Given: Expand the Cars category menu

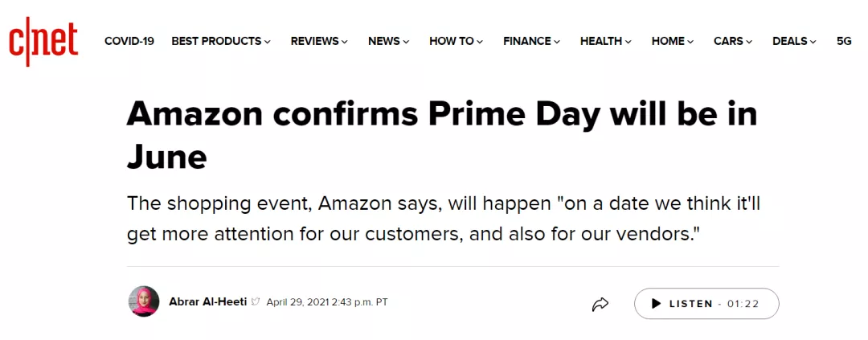Looking at the screenshot, I should [x=733, y=42].
